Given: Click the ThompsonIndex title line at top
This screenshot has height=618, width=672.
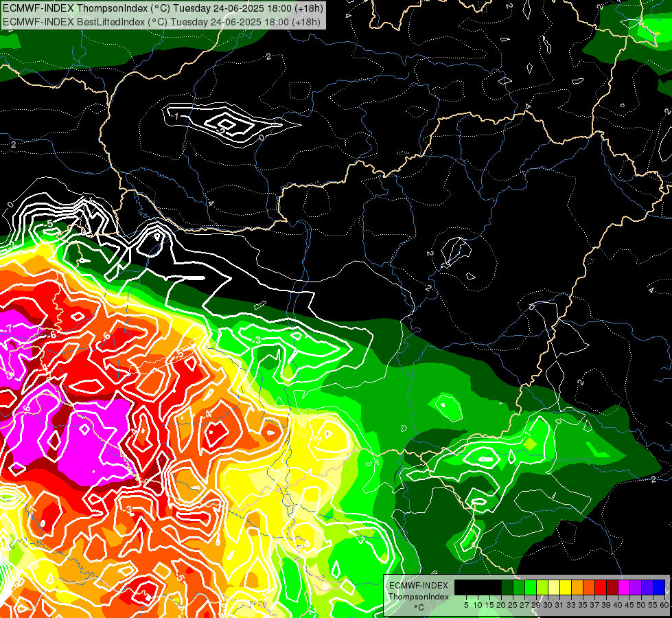Looking at the screenshot, I should (x=163, y=8).
